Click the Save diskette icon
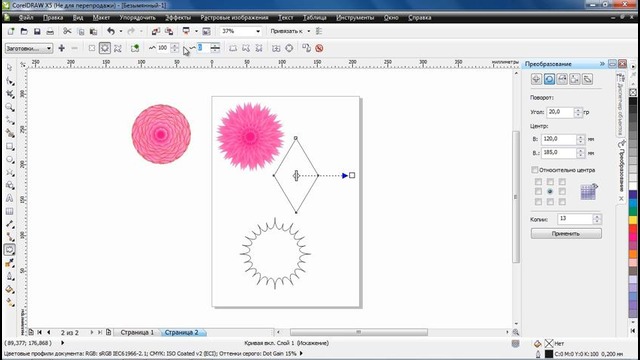 click(37, 31)
